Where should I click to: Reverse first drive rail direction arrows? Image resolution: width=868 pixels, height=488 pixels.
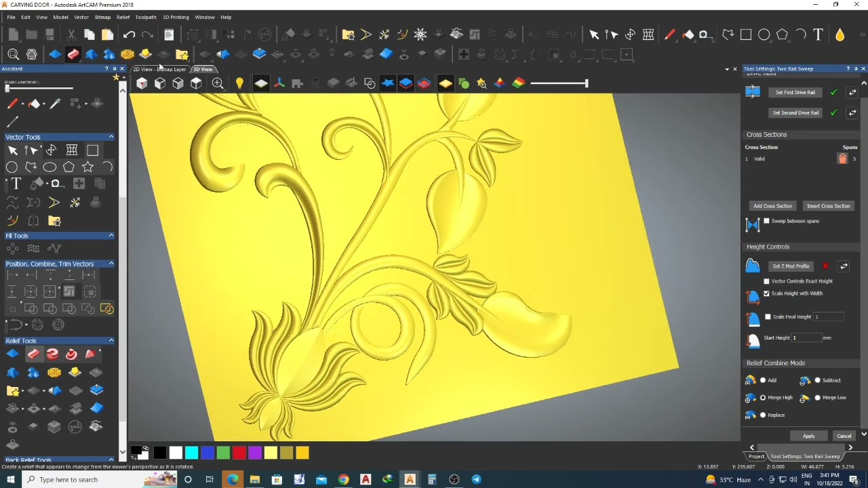click(852, 92)
